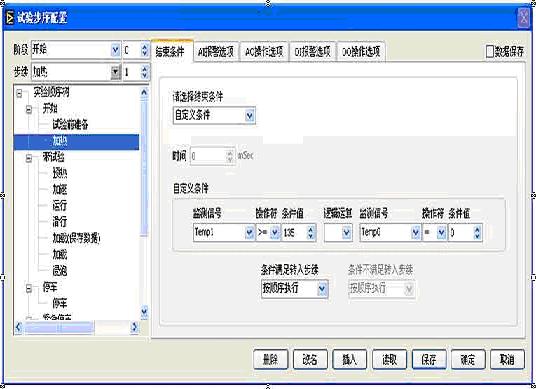Click the tree horizontal scroll-left arrow
536x389 pixels.
coord(18,328)
